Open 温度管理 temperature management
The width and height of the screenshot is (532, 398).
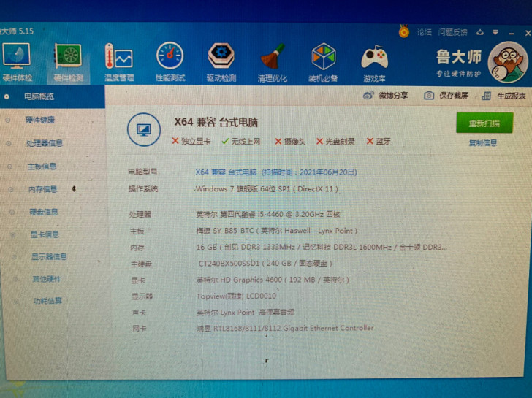click(119, 62)
